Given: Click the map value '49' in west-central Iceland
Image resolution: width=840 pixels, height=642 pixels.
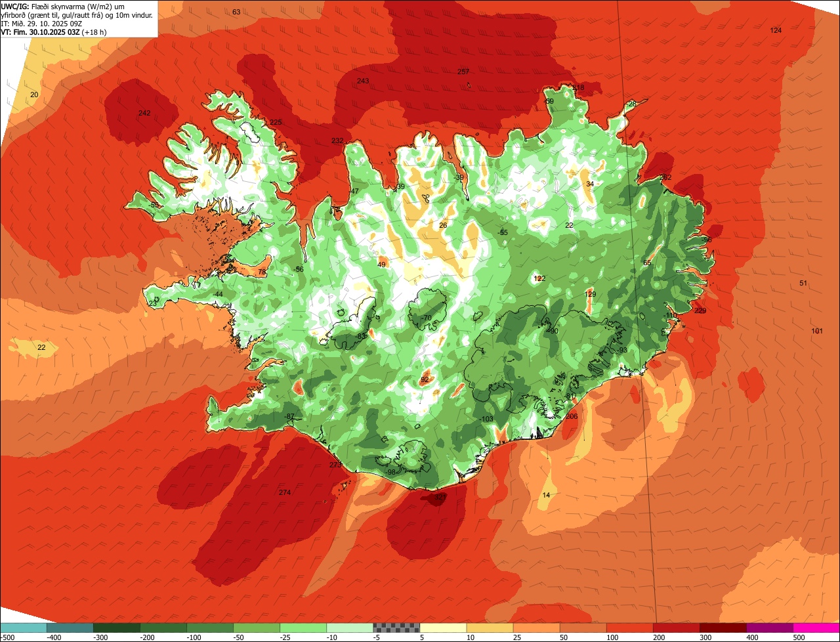Looking at the screenshot, I should 381,265.
